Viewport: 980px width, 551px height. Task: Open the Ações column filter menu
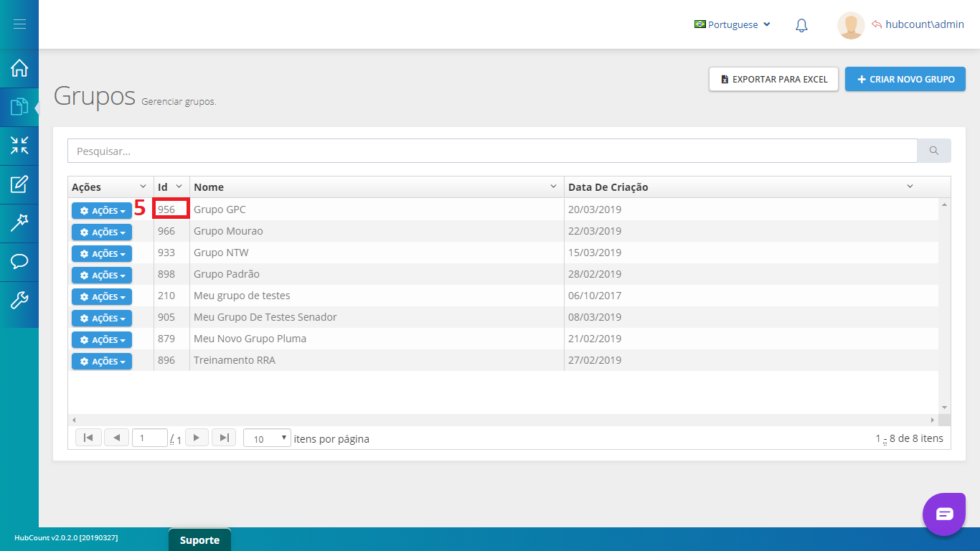tap(143, 187)
